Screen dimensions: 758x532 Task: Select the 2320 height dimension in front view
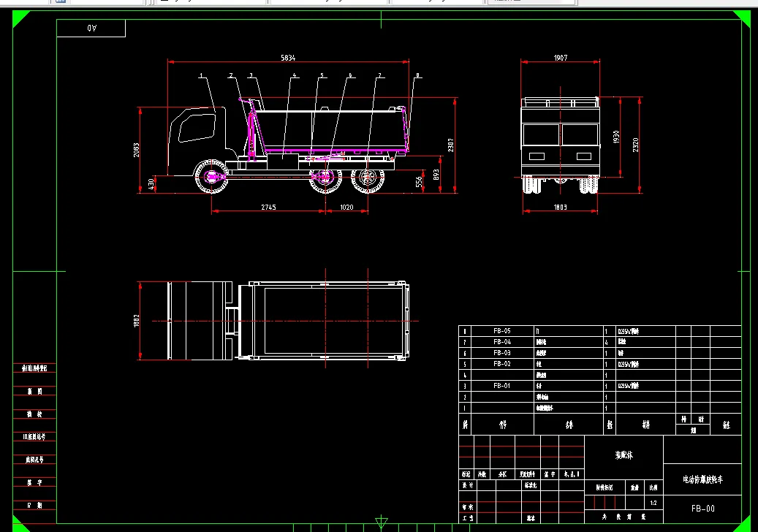pyautogui.click(x=635, y=145)
